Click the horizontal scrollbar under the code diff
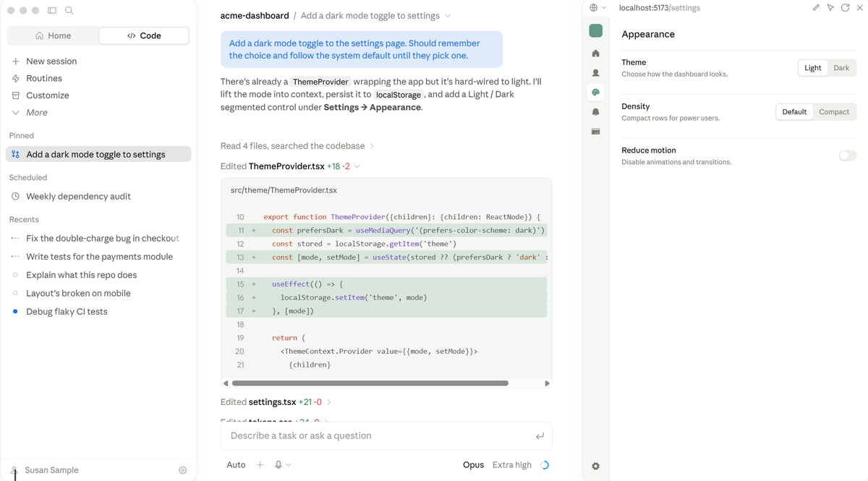Viewport: 868px width, 481px height. point(370,383)
